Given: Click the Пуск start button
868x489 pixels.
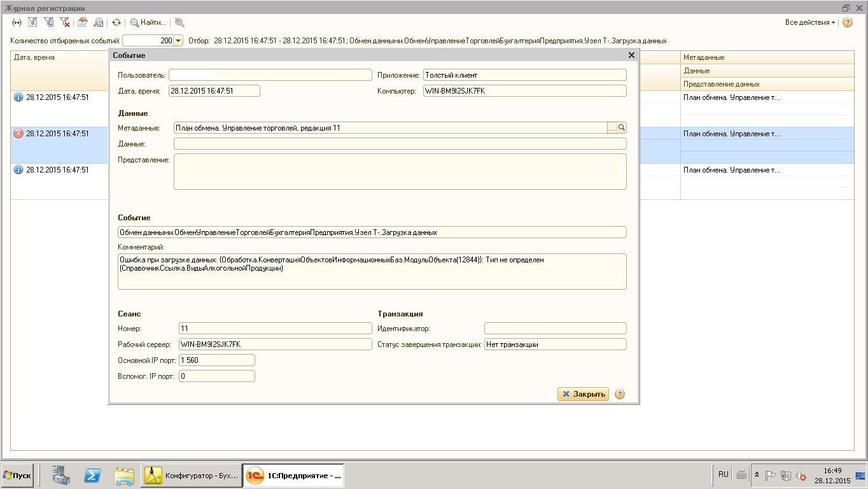Looking at the screenshot, I should tap(17, 476).
